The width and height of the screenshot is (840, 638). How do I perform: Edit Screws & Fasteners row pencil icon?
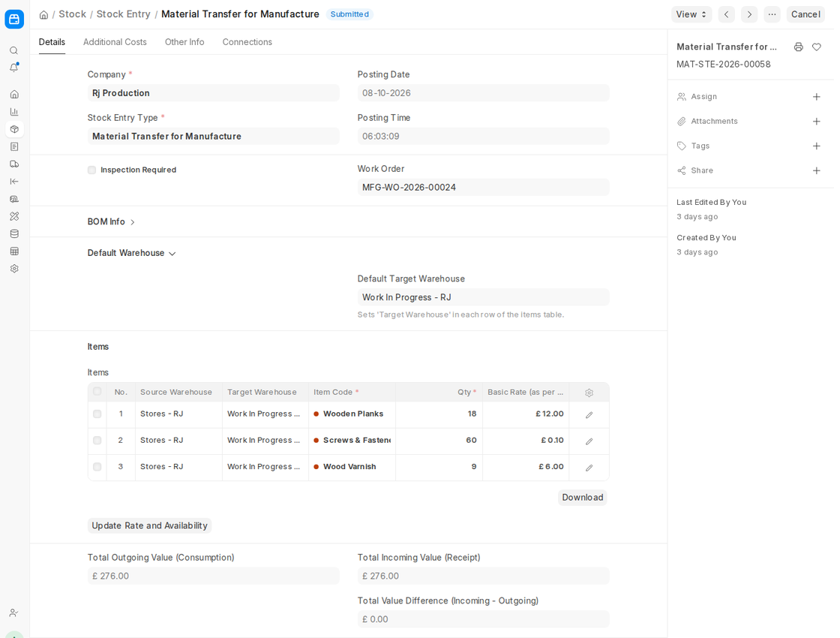click(589, 441)
